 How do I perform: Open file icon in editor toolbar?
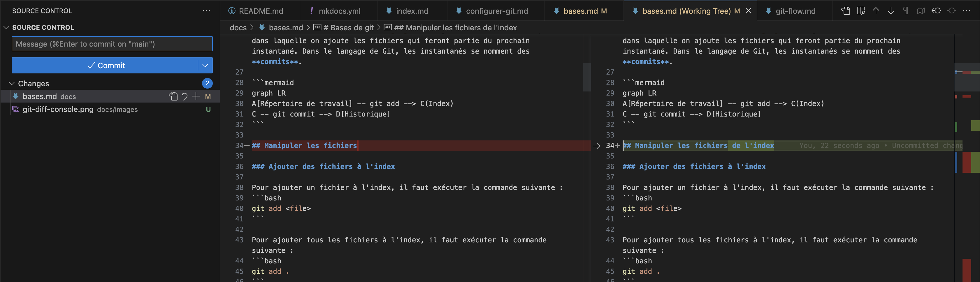pyautogui.click(x=845, y=11)
